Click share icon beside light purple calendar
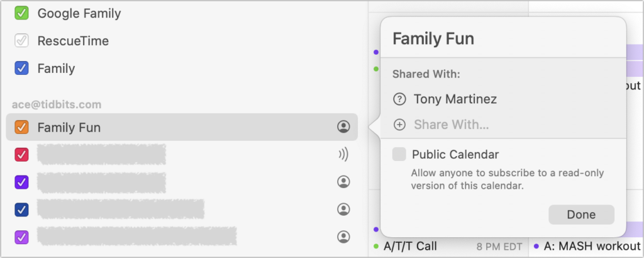644x258 pixels. [343, 237]
